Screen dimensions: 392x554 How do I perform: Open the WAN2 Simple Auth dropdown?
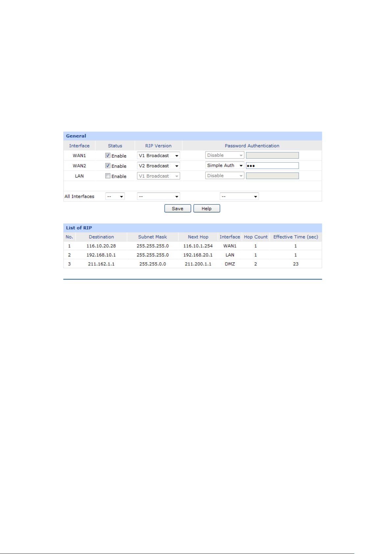tap(225, 165)
